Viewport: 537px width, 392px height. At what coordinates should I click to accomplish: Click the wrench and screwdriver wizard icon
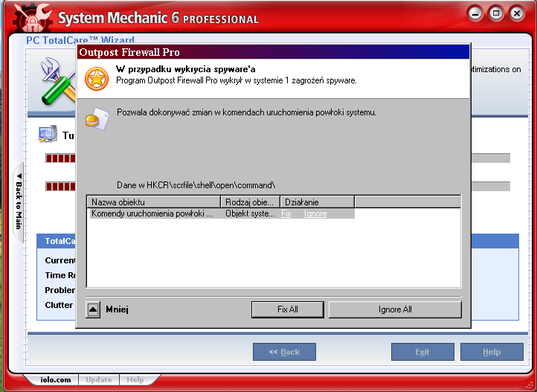tap(58, 82)
